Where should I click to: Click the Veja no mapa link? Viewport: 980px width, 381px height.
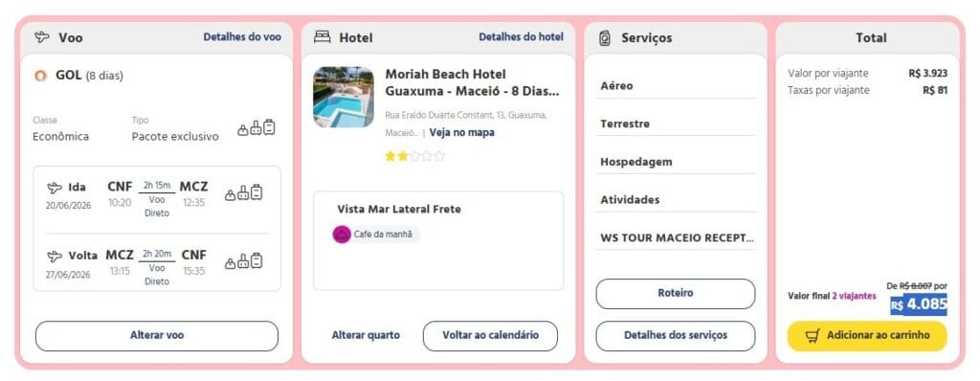point(462,133)
